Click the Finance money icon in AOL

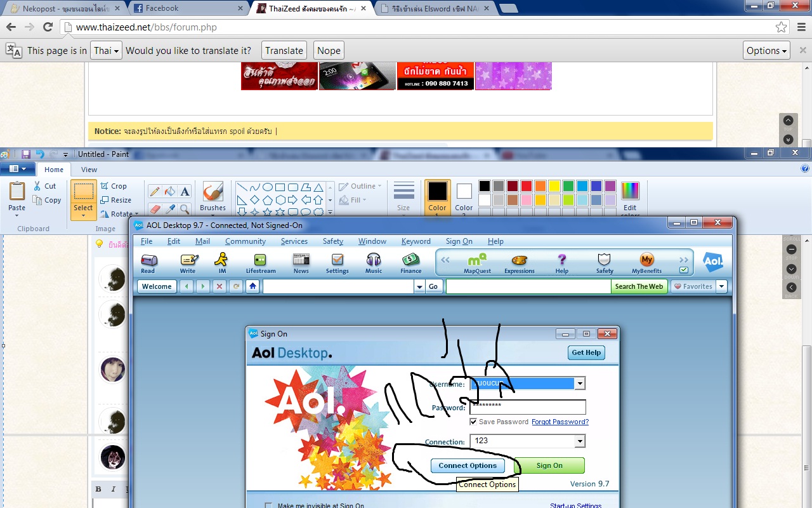(x=411, y=263)
